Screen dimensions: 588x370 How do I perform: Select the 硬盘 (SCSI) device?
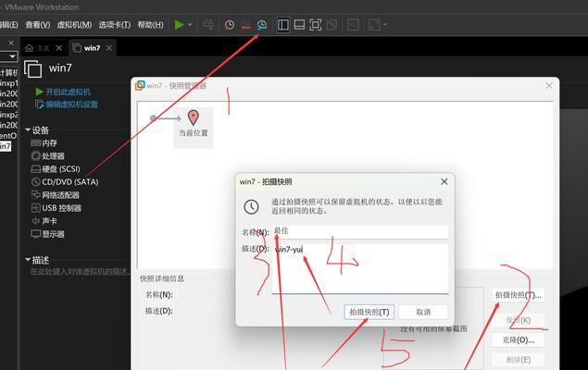click(x=56, y=169)
